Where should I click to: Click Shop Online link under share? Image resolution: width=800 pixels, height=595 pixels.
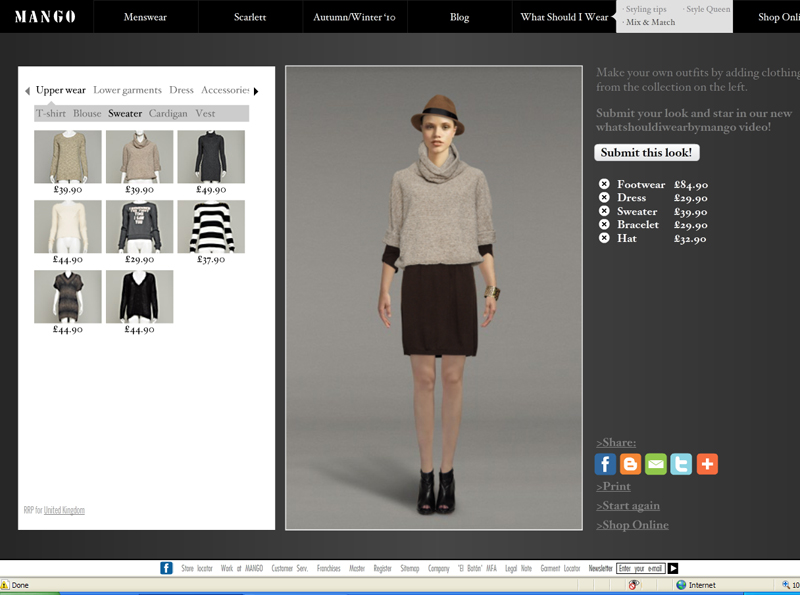pyautogui.click(x=632, y=525)
